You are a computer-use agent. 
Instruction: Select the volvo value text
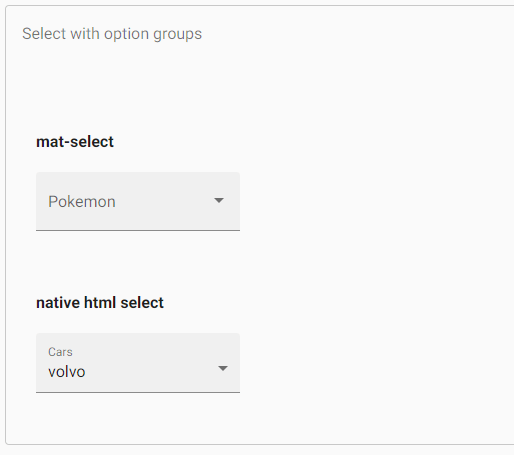[x=67, y=372]
